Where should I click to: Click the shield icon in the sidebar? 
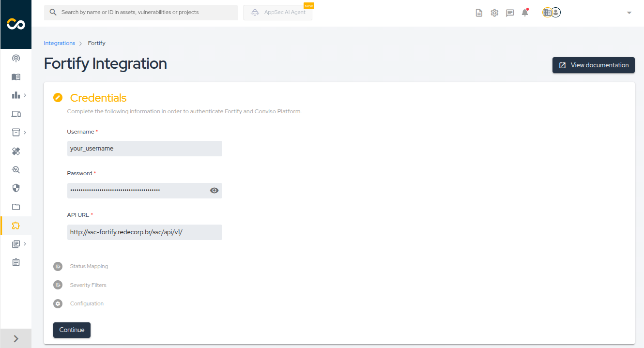pyautogui.click(x=16, y=188)
